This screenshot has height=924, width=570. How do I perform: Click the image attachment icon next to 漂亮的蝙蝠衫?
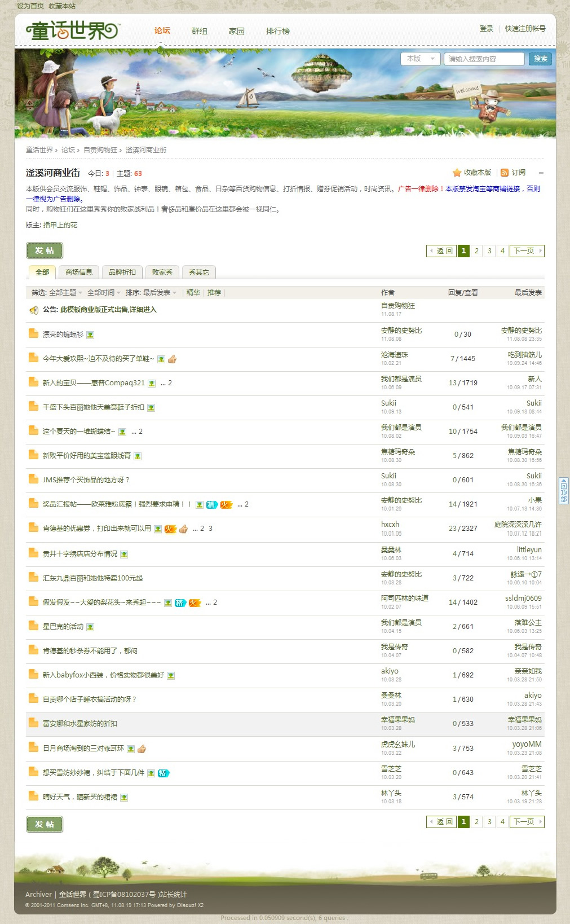click(90, 335)
